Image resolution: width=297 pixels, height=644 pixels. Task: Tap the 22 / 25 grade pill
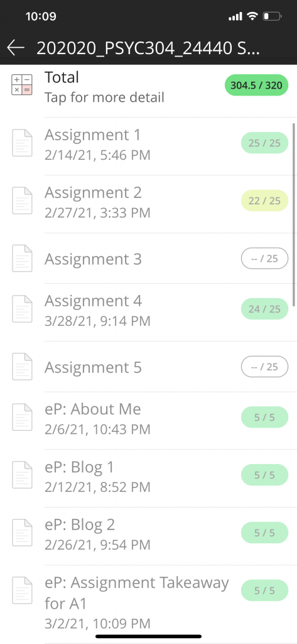[264, 201]
